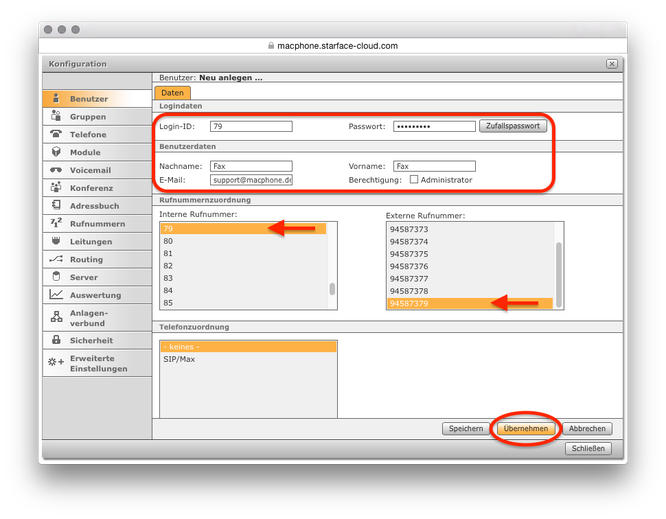This screenshot has height=519, width=666.
Task: Select internal number 82
Action: (x=243, y=265)
